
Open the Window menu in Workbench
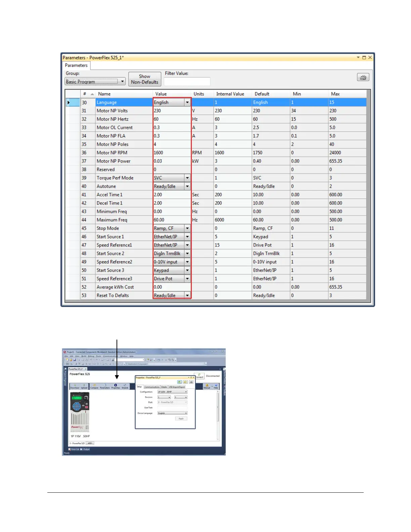[124, 356]
